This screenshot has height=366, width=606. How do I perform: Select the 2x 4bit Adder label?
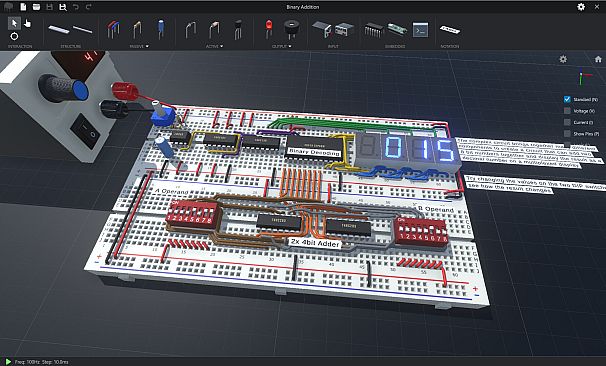click(315, 243)
